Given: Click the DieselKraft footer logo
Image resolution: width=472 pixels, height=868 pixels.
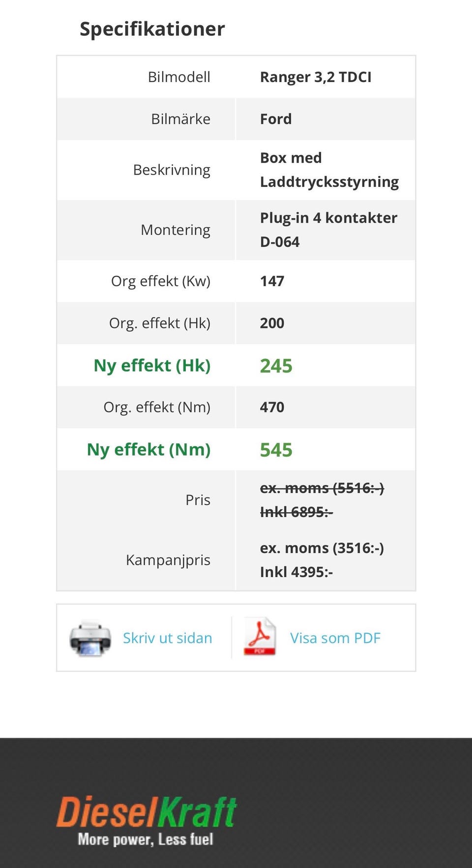Looking at the screenshot, I should (146, 813).
